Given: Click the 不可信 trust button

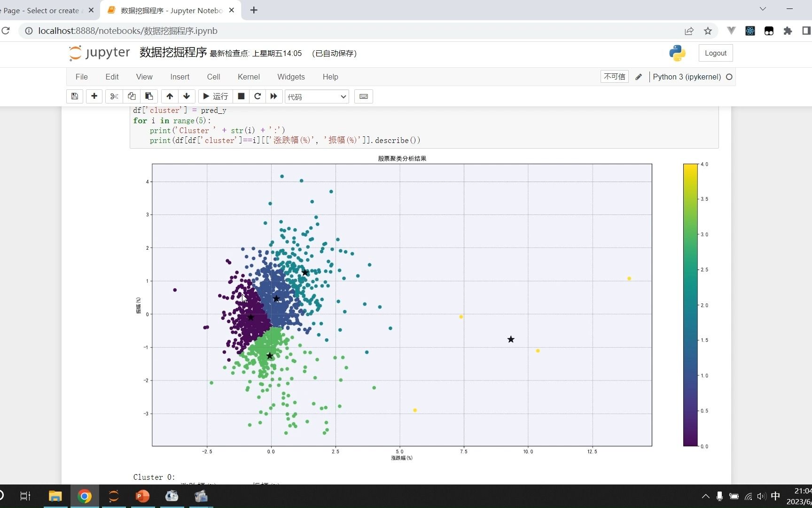Looking at the screenshot, I should [615, 77].
